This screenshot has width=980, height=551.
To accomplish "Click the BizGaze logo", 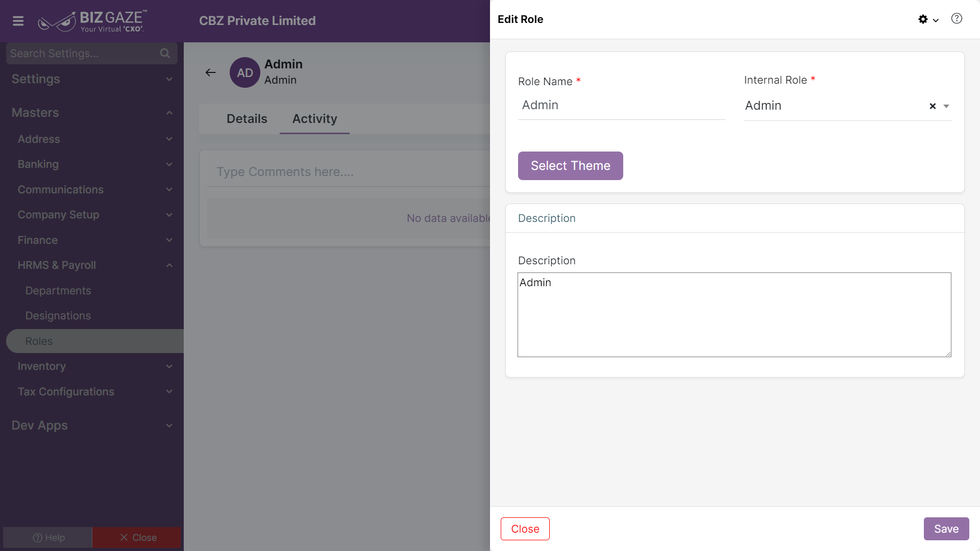I will pyautogui.click(x=92, y=21).
